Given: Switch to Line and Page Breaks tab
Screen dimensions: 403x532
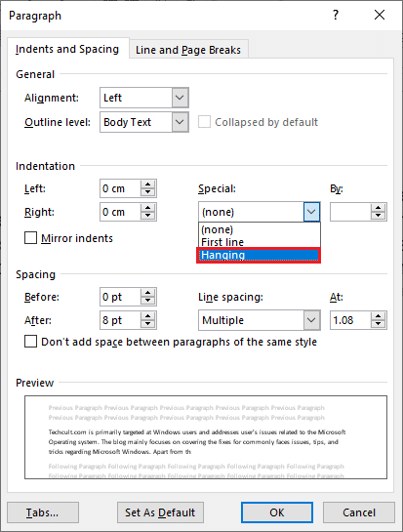Looking at the screenshot, I should pos(188,50).
